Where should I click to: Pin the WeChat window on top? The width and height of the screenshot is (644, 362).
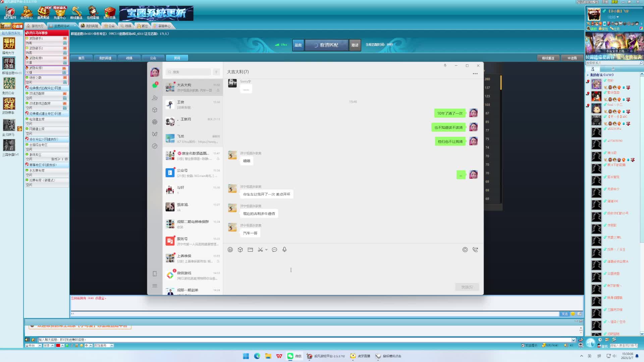tap(445, 66)
